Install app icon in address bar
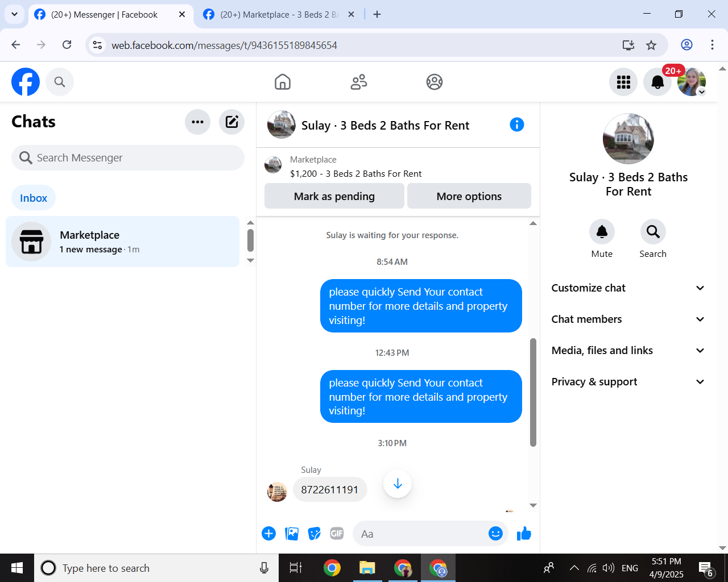The width and height of the screenshot is (728, 582). point(628,45)
